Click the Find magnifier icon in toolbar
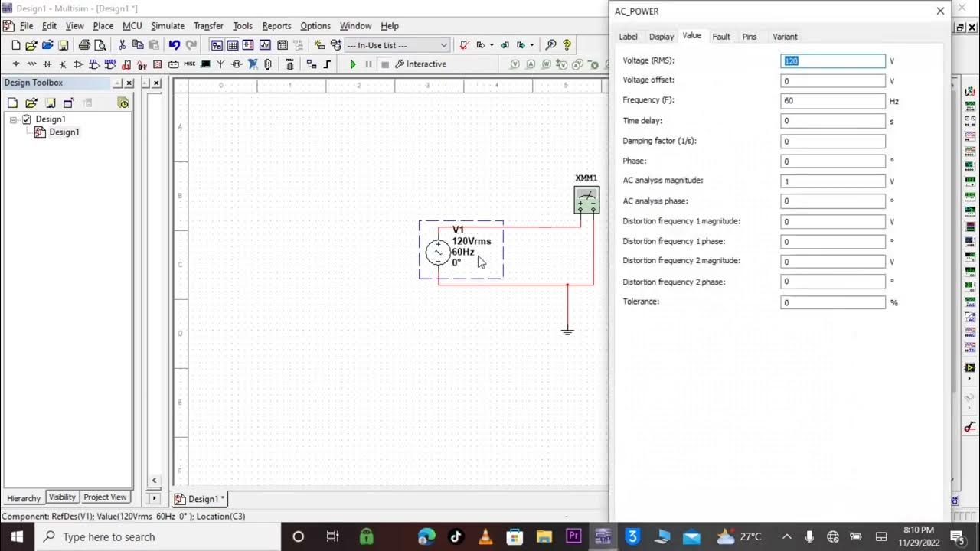The image size is (980, 551). [550, 45]
